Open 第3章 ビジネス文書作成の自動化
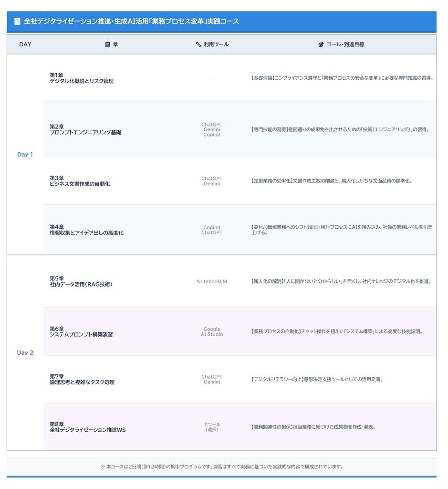 coord(80,181)
